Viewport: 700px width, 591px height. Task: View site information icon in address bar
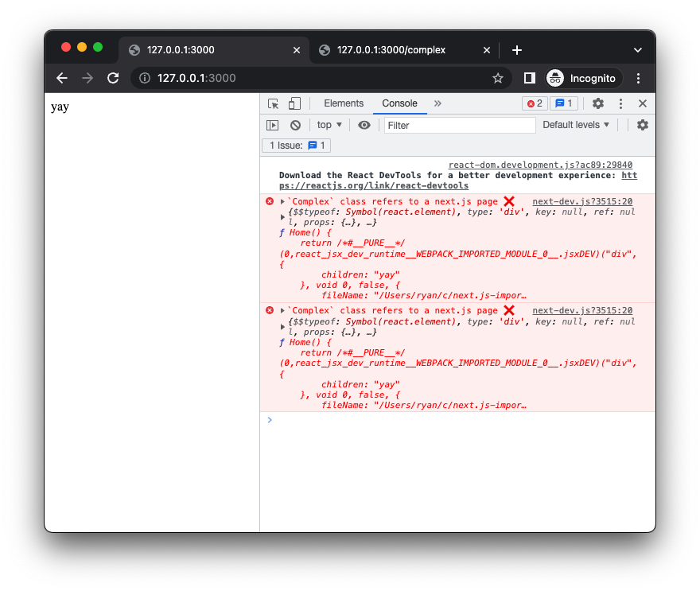(x=145, y=78)
